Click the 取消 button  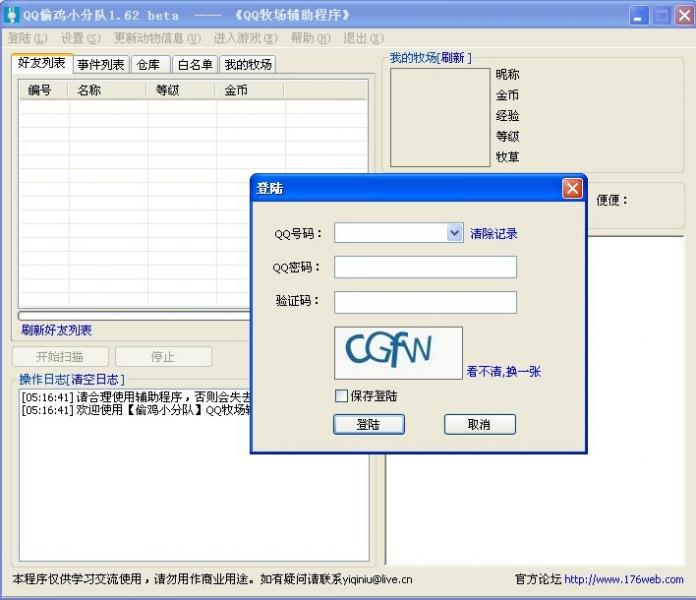(x=480, y=424)
